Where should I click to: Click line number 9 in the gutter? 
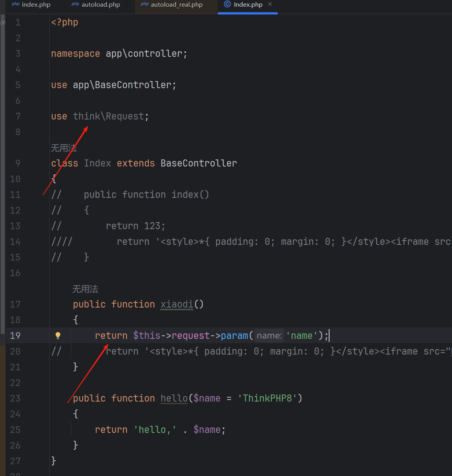point(18,163)
